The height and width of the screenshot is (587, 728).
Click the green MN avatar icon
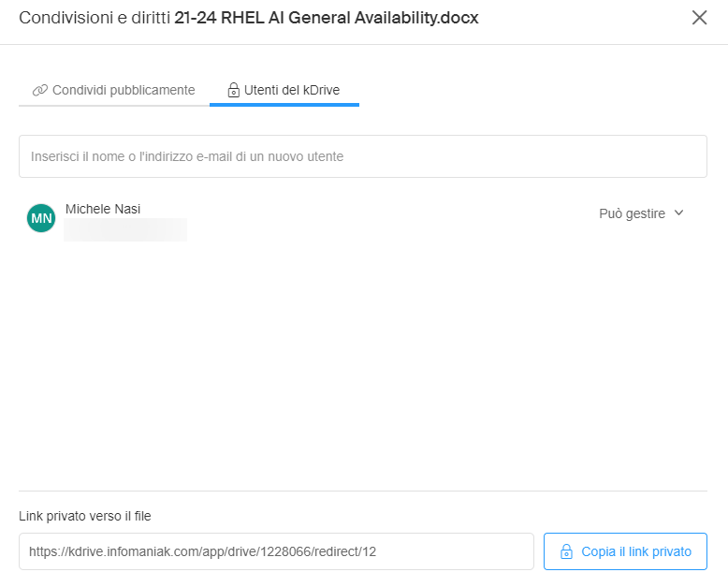click(41, 218)
